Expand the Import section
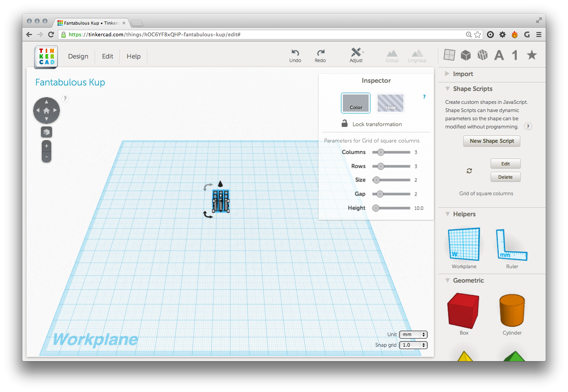This screenshot has height=392, width=568. pyautogui.click(x=463, y=74)
